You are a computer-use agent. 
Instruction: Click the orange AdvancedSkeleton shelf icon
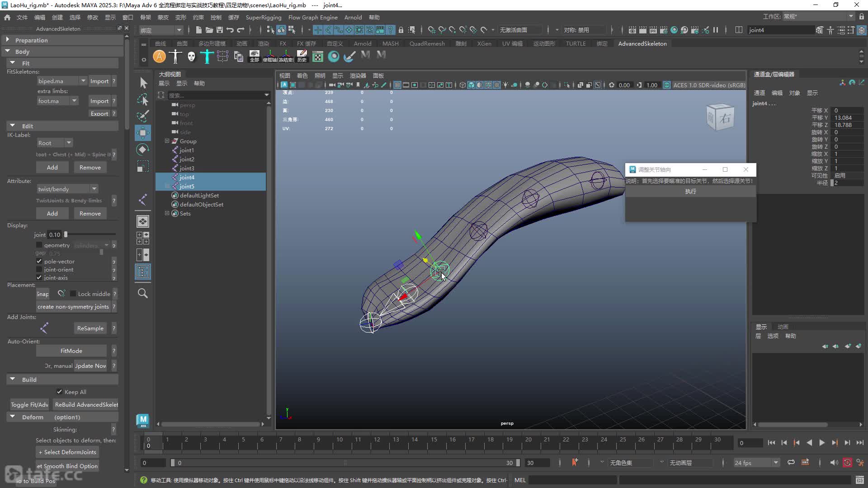coord(159,56)
